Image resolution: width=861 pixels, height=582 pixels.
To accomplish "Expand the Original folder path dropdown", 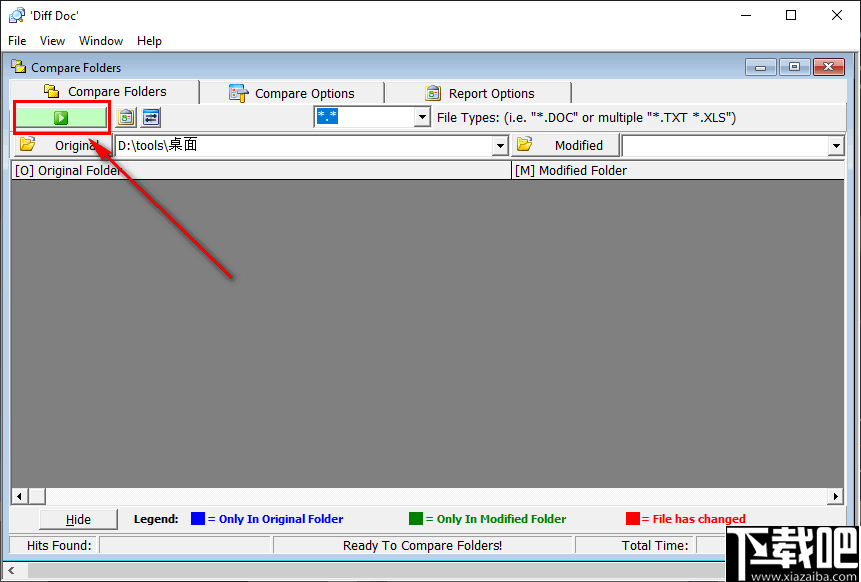I will (500, 146).
